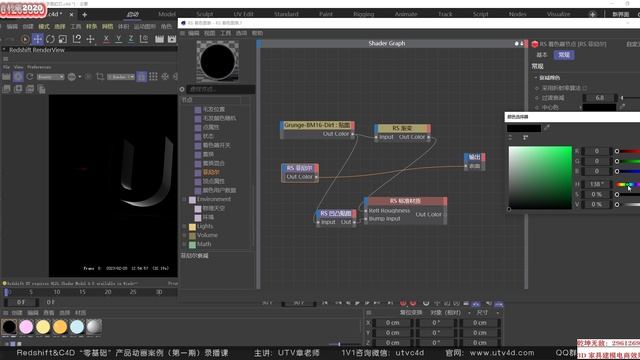Image resolution: width=640 pixels, height=360 pixels.
Task: Click the Render View clapperboard icon
Action: tap(159, 39)
